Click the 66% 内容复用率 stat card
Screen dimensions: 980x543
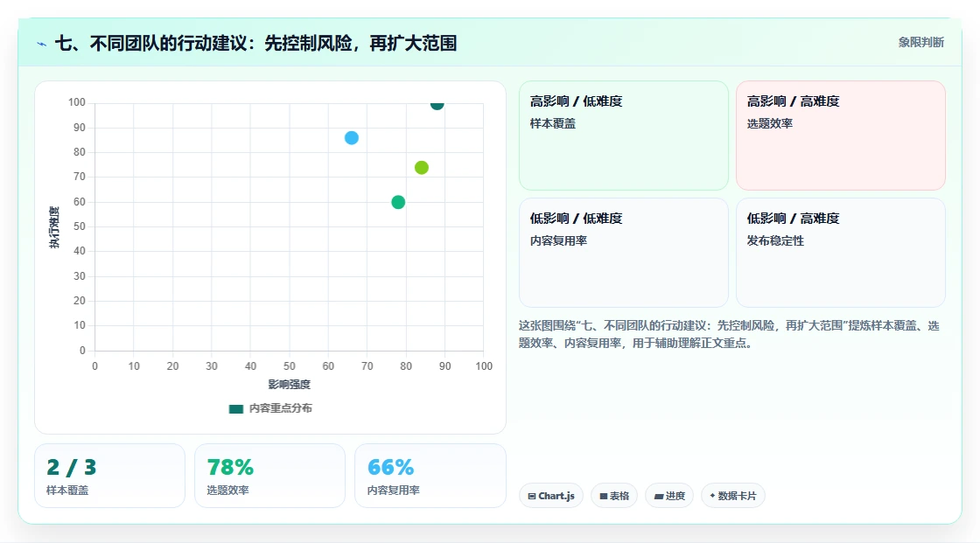(x=430, y=476)
